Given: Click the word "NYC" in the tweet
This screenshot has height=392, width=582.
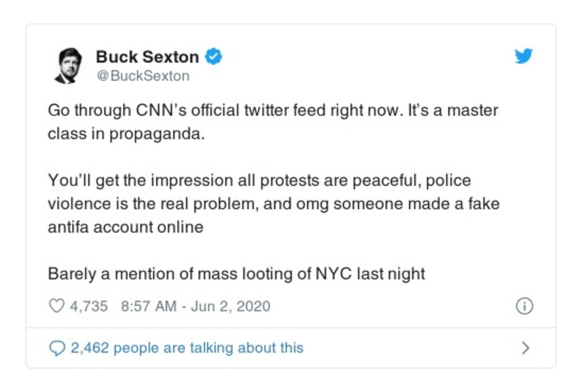Looking at the screenshot, I should (x=331, y=274).
